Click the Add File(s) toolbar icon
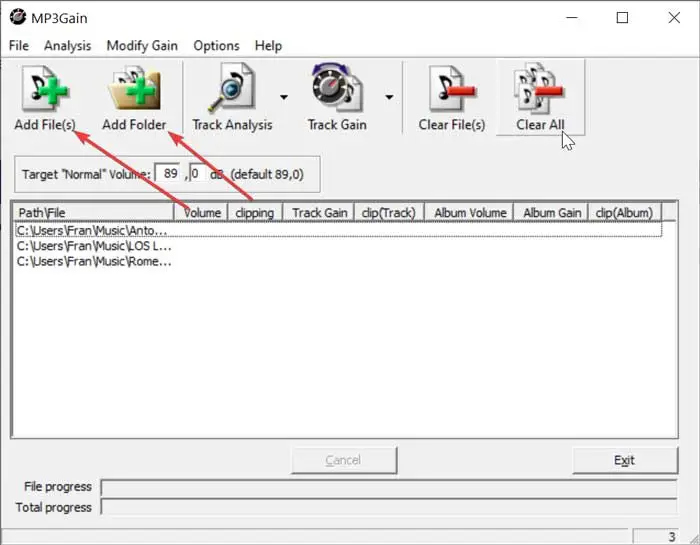Screen dimensions: 700x545 (45, 89)
